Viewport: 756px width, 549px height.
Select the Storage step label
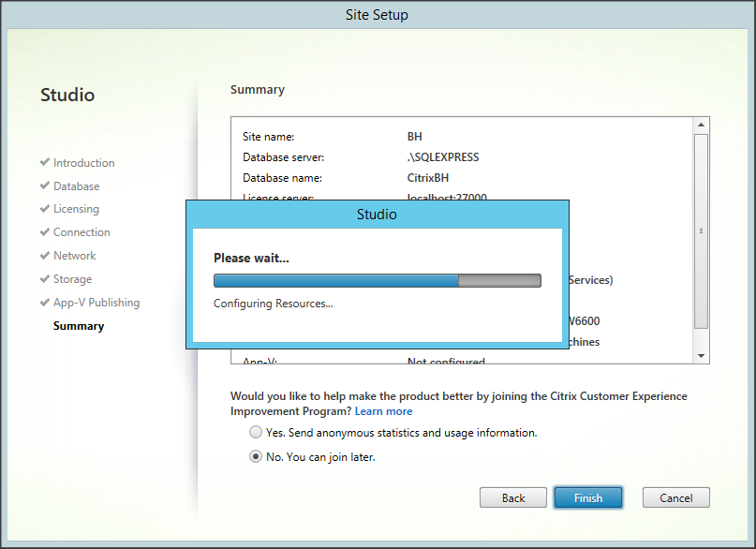click(72, 279)
